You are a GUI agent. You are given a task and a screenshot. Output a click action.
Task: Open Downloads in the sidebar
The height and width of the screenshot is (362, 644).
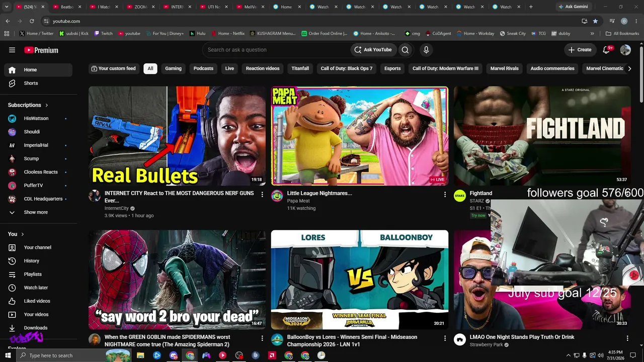click(x=38, y=328)
